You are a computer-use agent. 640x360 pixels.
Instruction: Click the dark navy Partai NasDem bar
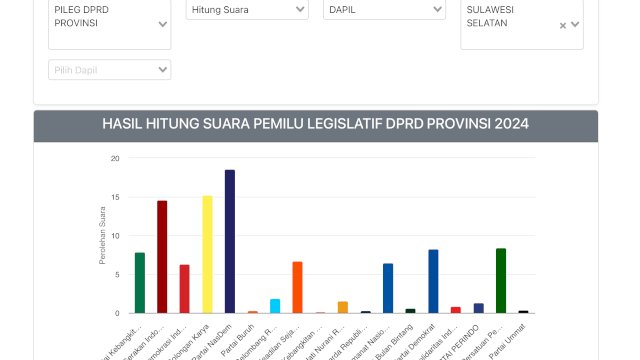click(230, 242)
